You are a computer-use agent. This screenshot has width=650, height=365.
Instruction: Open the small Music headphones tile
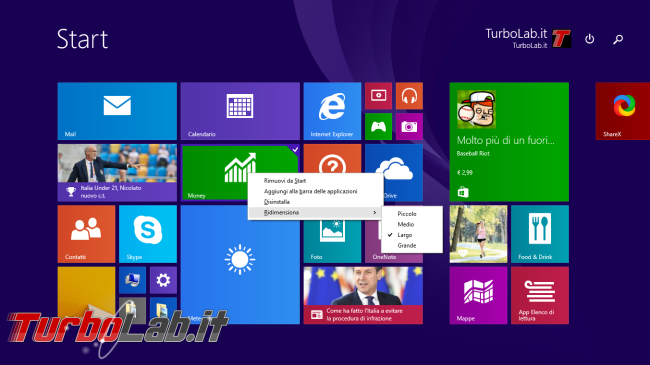click(x=409, y=96)
